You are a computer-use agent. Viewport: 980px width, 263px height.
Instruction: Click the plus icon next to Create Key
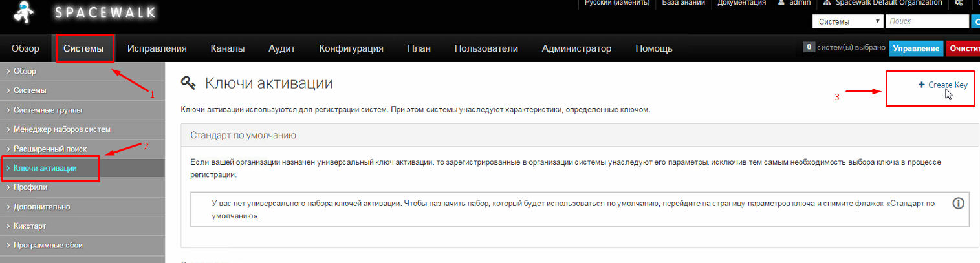(921, 85)
